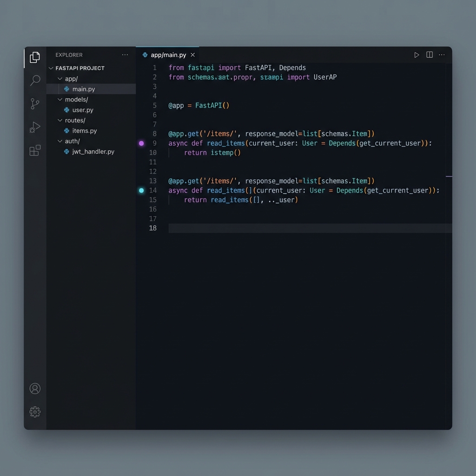
Task: Click the Explorer icon in the activity bar
Action: pyautogui.click(x=35, y=57)
